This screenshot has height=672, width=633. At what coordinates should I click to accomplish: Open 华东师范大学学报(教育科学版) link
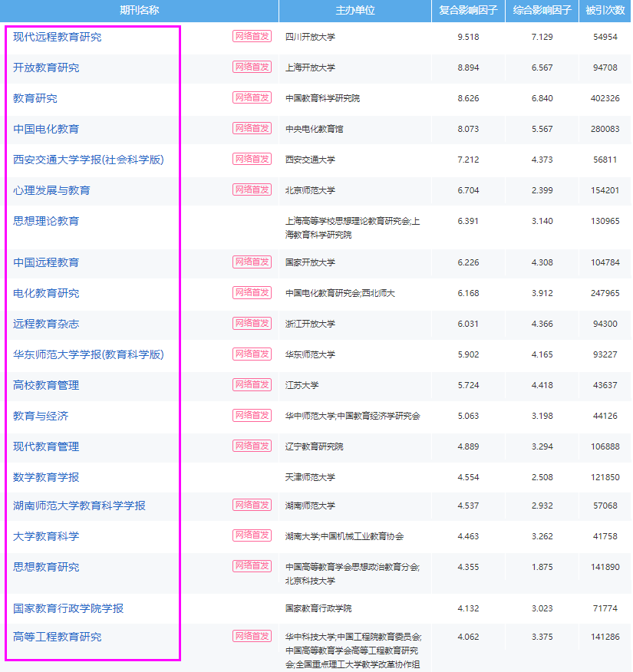pos(88,354)
